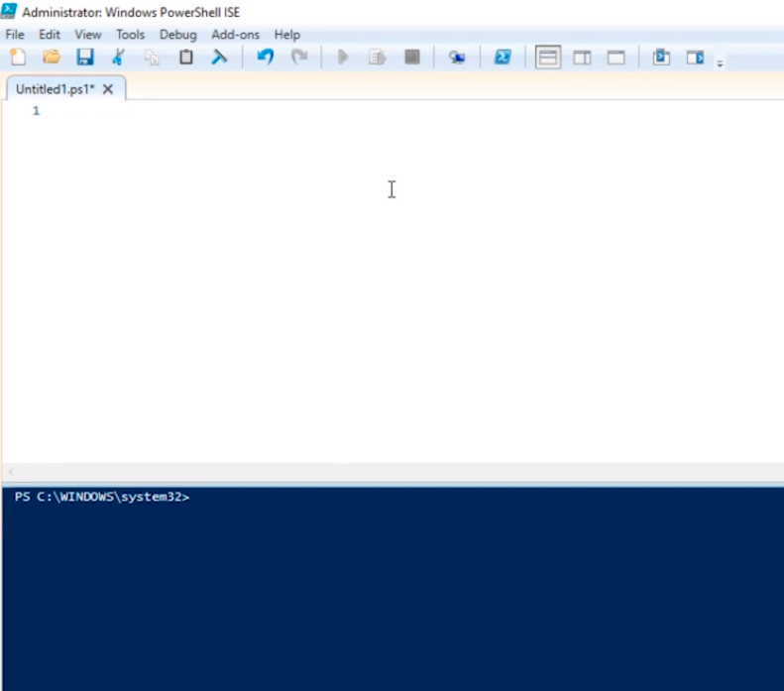
Task: Click the PowerShell ISE title bar icon
Action: tap(9, 11)
